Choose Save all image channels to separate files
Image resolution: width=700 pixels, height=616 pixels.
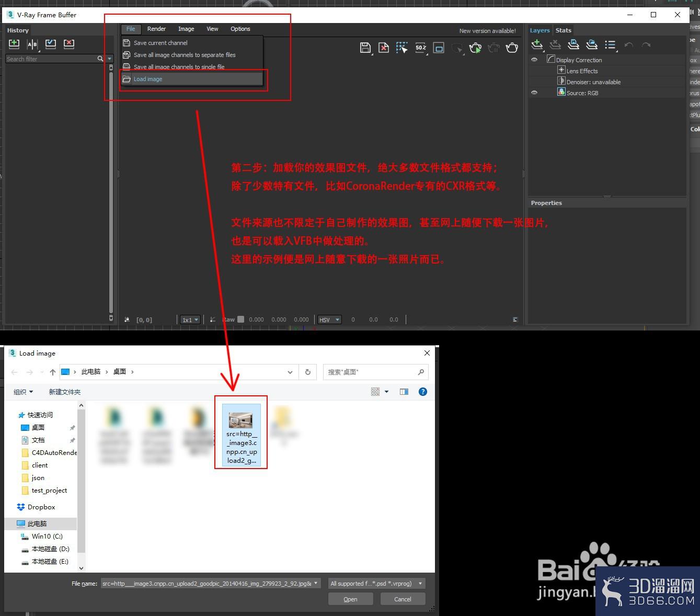[x=192, y=55]
